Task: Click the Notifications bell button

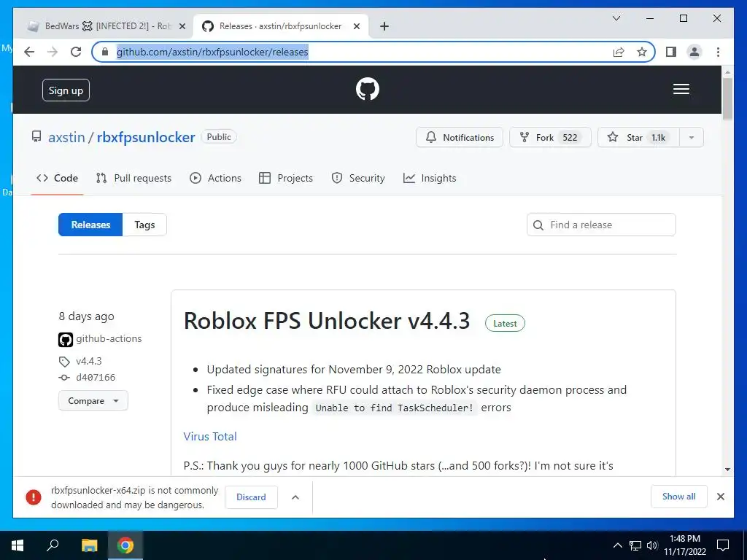Action: point(460,138)
